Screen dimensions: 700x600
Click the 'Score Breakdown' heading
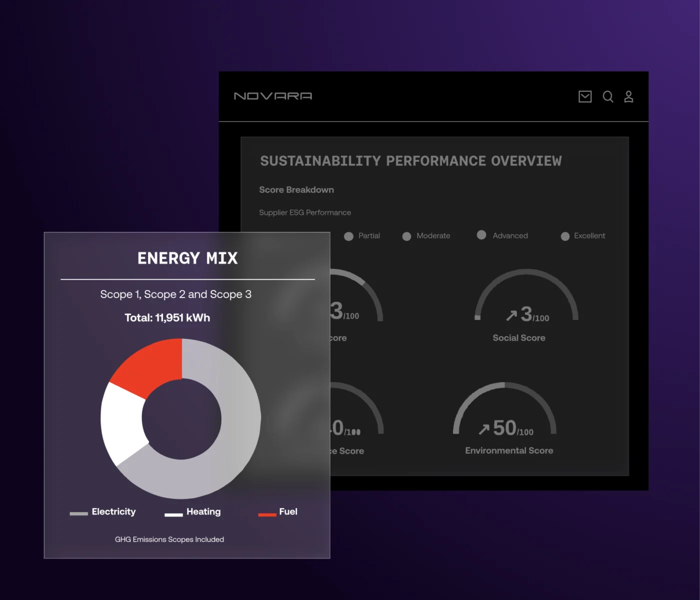click(296, 190)
